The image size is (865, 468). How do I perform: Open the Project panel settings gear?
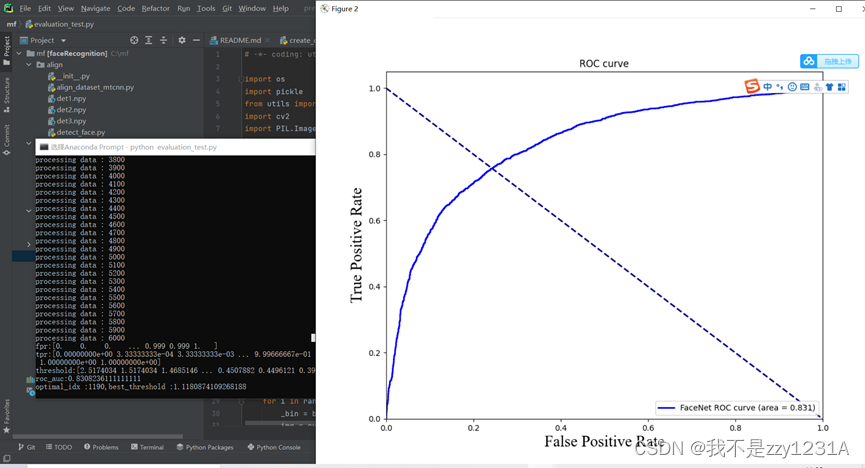coord(182,40)
